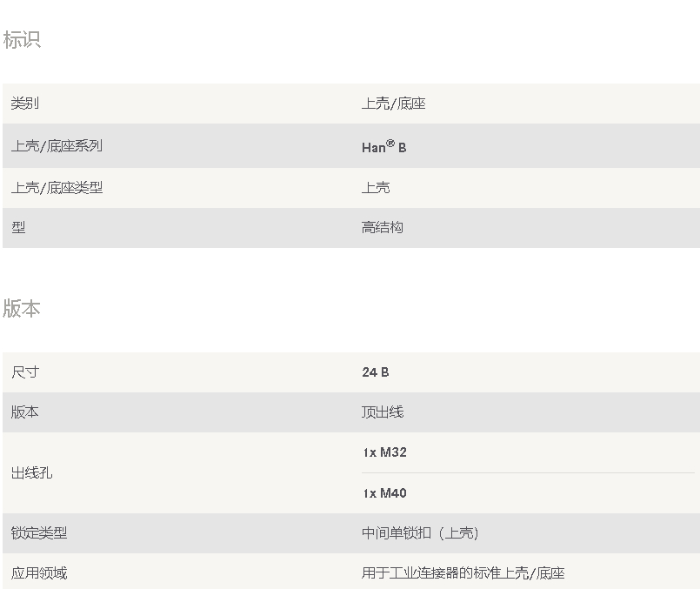Click the 锁定类型 label
The height and width of the screenshot is (589, 700).
(x=39, y=532)
